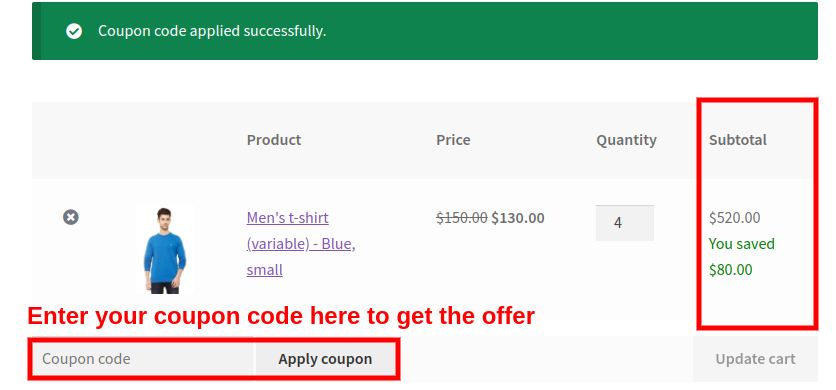Click the green You saved label
The height and width of the screenshot is (390, 836).
coord(742,244)
